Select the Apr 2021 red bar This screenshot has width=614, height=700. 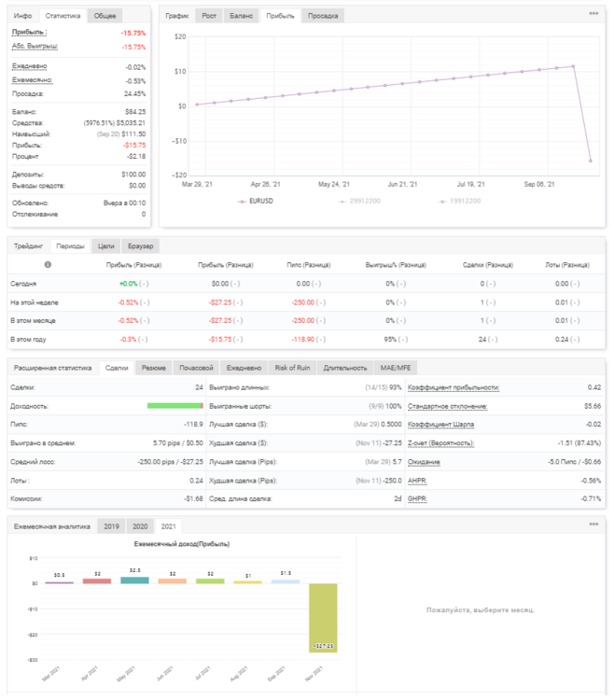[97, 581]
